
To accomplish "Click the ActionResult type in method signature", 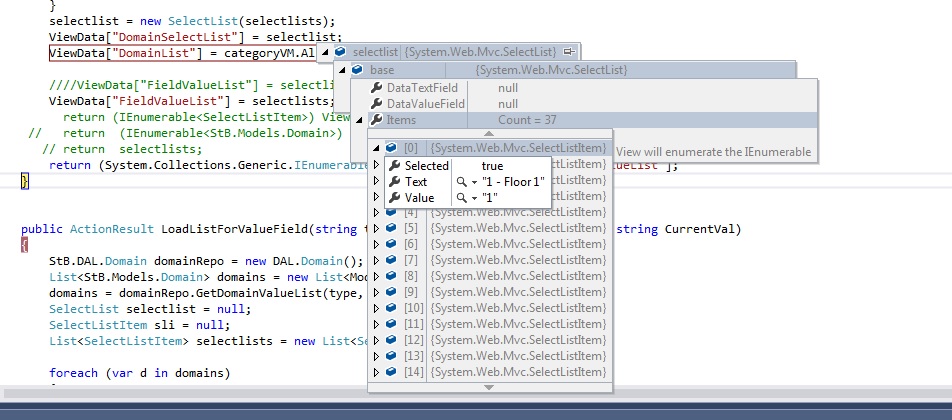I will click(x=112, y=229).
